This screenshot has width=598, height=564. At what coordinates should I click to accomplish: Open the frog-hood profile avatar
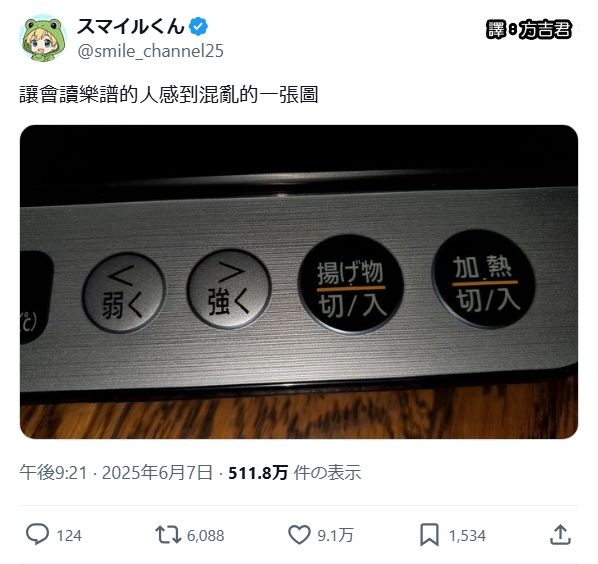point(42,38)
